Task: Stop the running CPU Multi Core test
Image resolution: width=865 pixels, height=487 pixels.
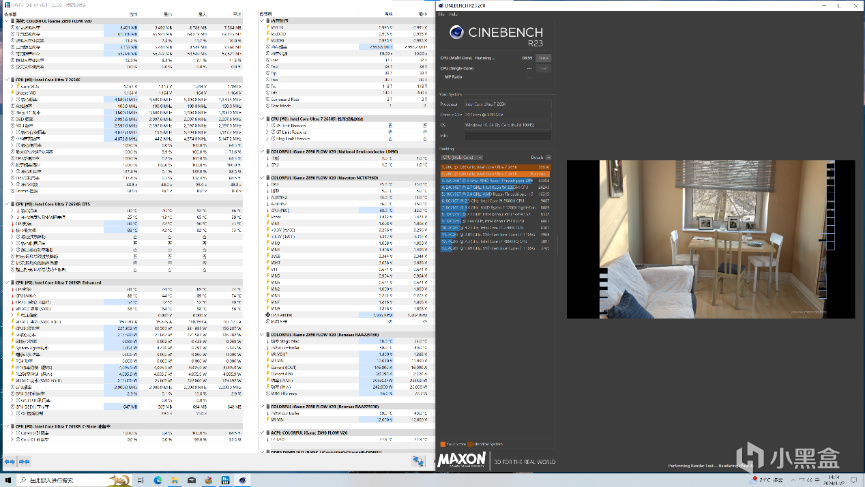Action: point(543,58)
